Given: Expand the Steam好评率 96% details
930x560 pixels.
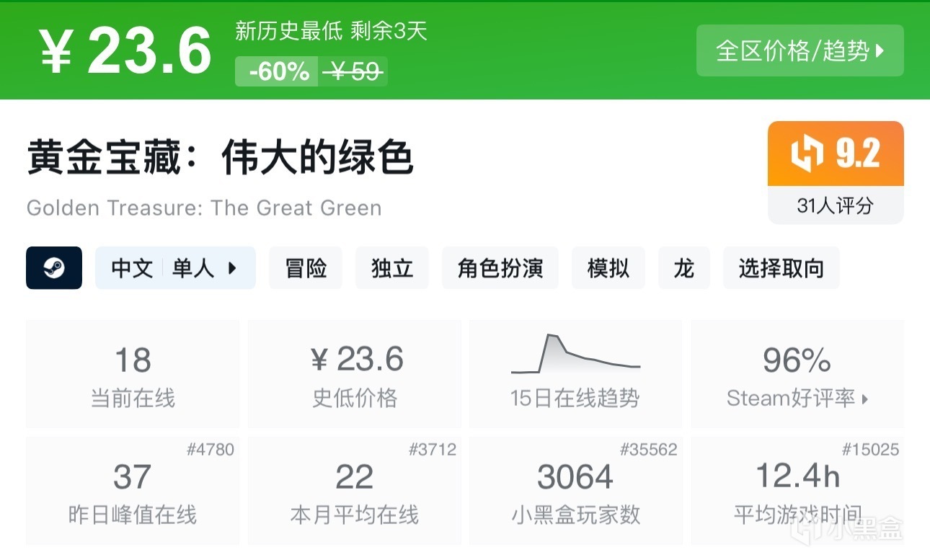Looking at the screenshot, I should click(x=797, y=374).
